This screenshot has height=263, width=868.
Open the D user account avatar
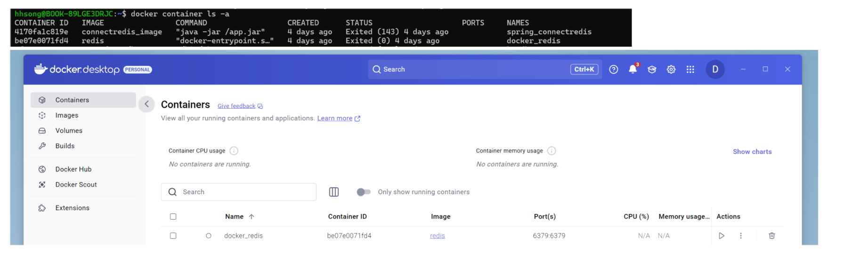715,69
